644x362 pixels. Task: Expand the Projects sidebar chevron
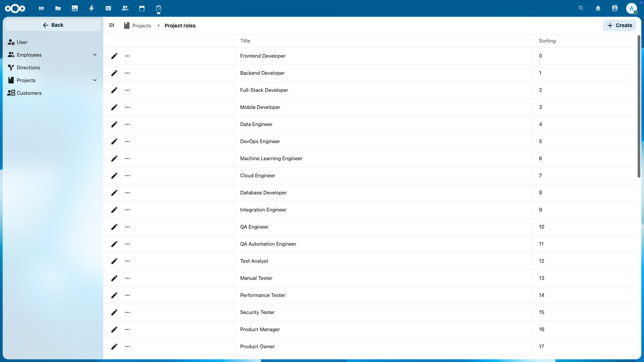tap(95, 80)
